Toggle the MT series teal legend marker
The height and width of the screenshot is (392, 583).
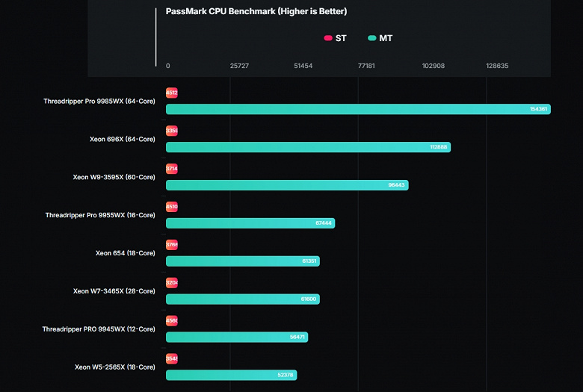point(372,38)
